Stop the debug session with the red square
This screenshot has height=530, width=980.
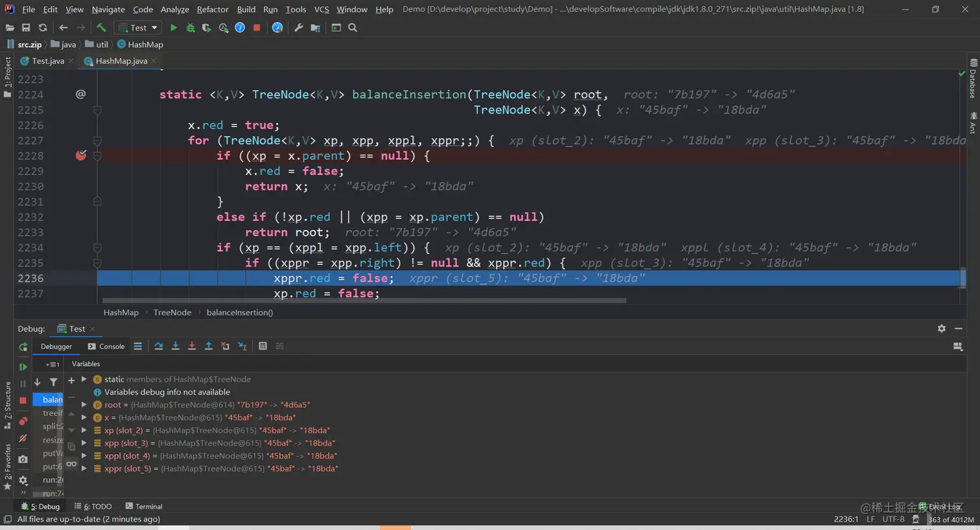click(23, 400)
